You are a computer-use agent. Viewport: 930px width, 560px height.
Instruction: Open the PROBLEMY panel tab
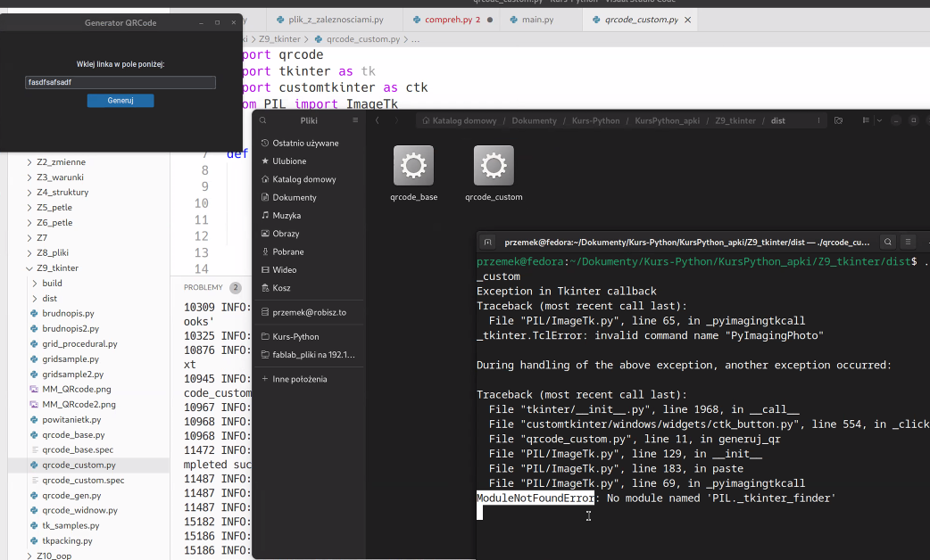(x=203, y=287)
